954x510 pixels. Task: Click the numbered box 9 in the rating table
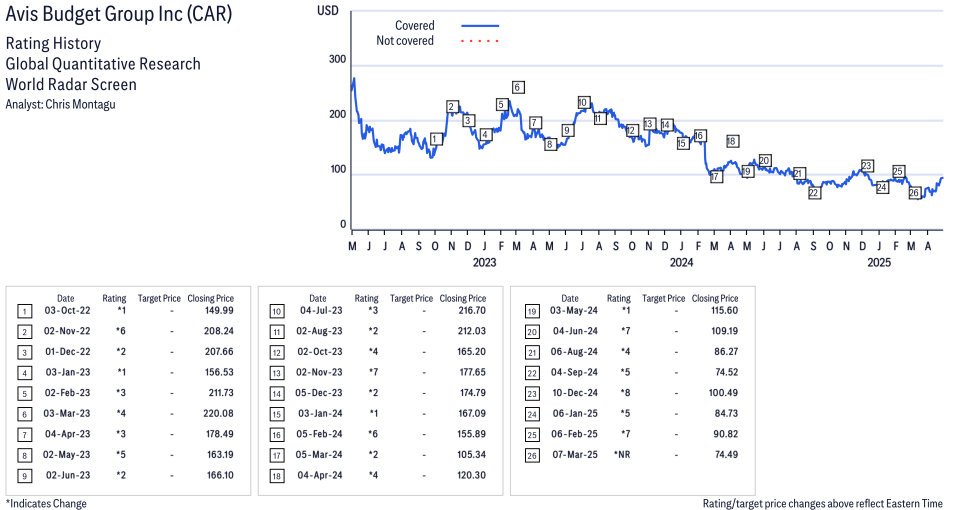[24, 476]
